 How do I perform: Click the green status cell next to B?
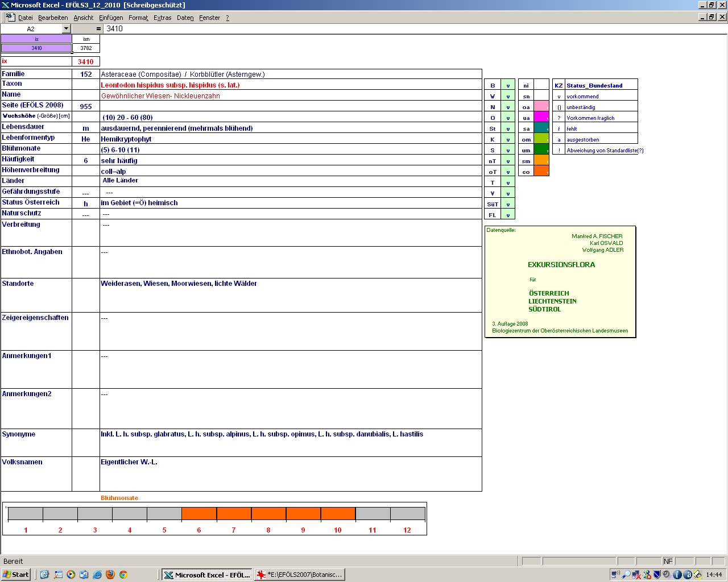click(508, 85)
